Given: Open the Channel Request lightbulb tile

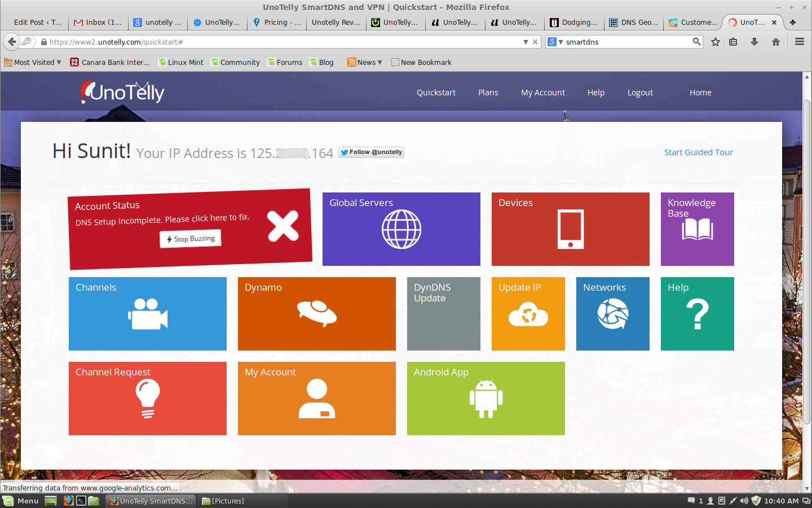Looking at the screenshot, I should (x=148, y=398).
